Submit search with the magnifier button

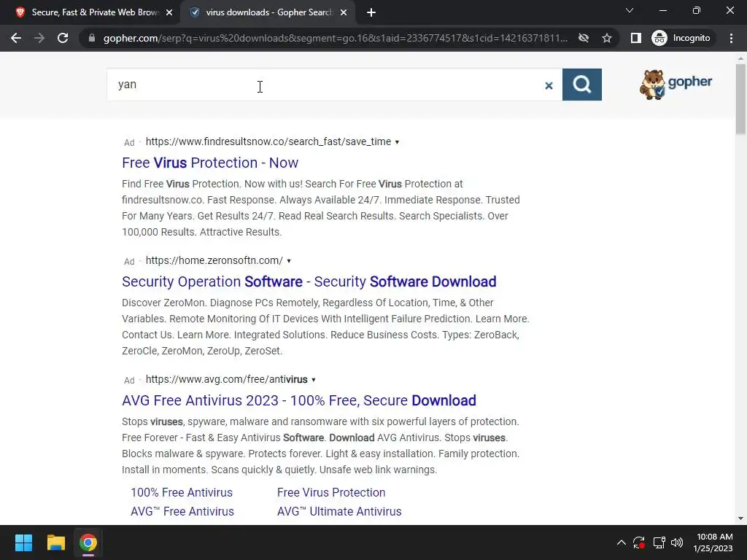tap(581, 85)
